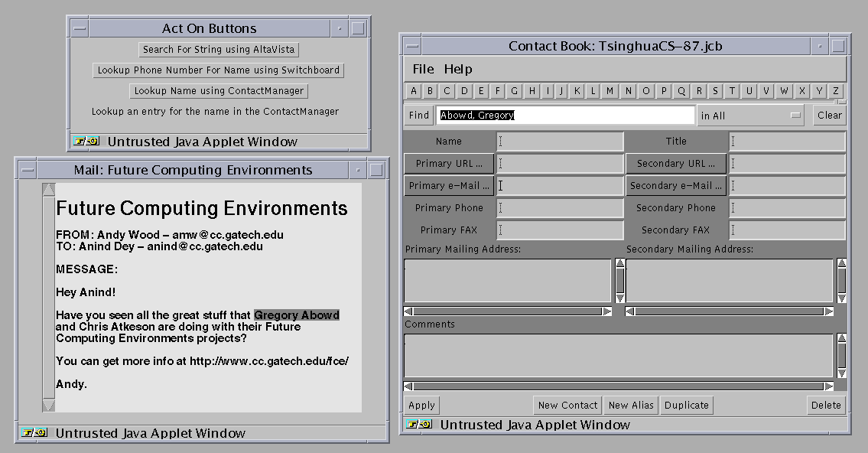The width and height of the screenshot is (868, 453).
Task: Click the New Contact button
Action: [567, 405]
